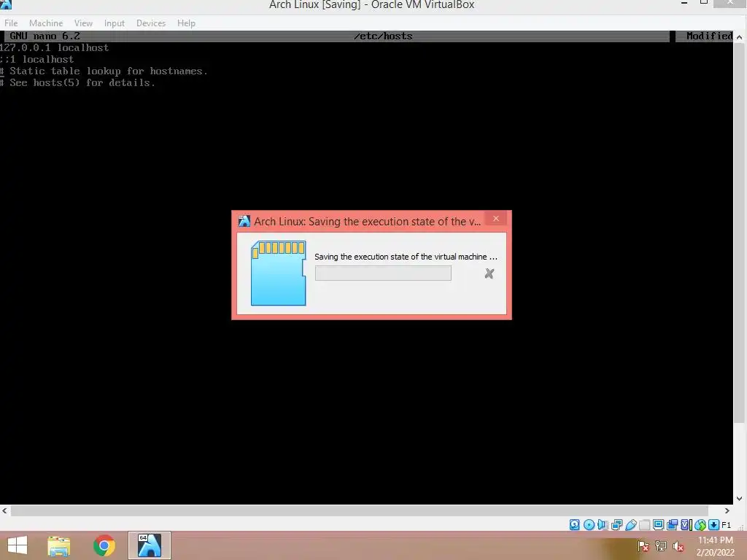Screen dimensions: 747x560
Task: Open the Devices menu
Action: (x=151, y=23)
